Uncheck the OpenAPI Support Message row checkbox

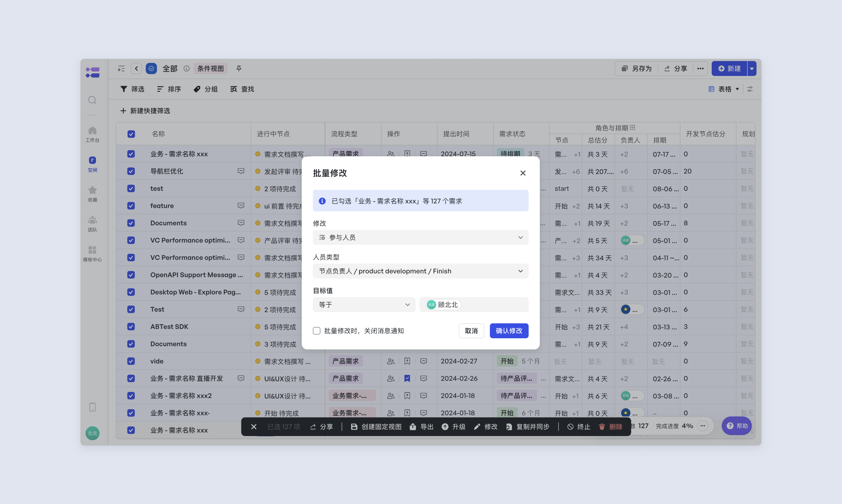point(131,275)
